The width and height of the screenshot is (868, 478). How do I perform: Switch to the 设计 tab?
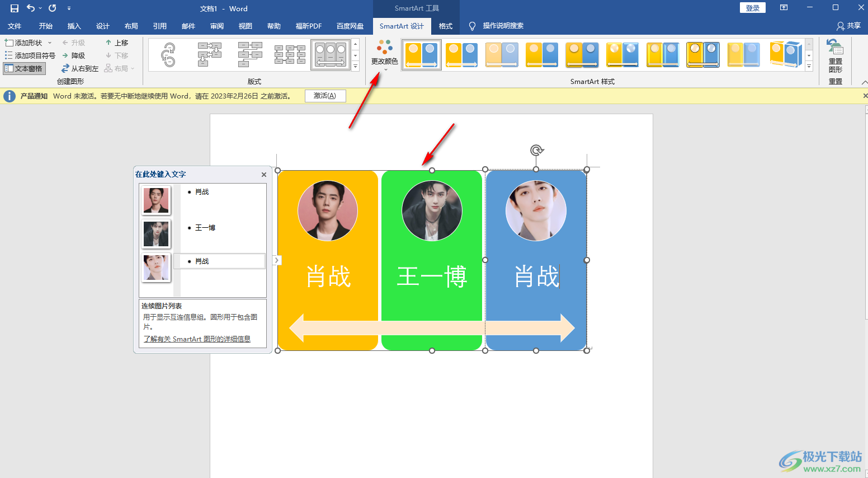coord(103,26)
